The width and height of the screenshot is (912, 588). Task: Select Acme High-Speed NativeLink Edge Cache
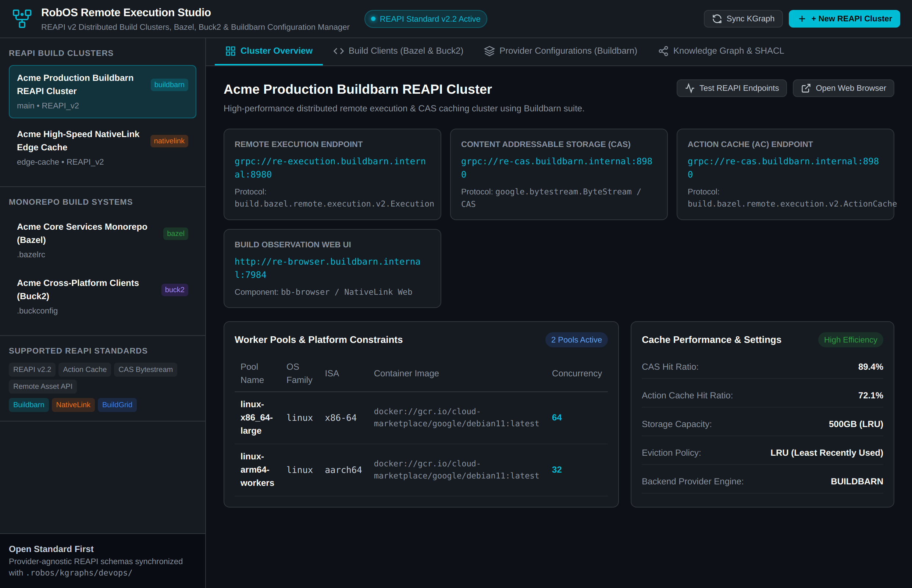(102, 148)
